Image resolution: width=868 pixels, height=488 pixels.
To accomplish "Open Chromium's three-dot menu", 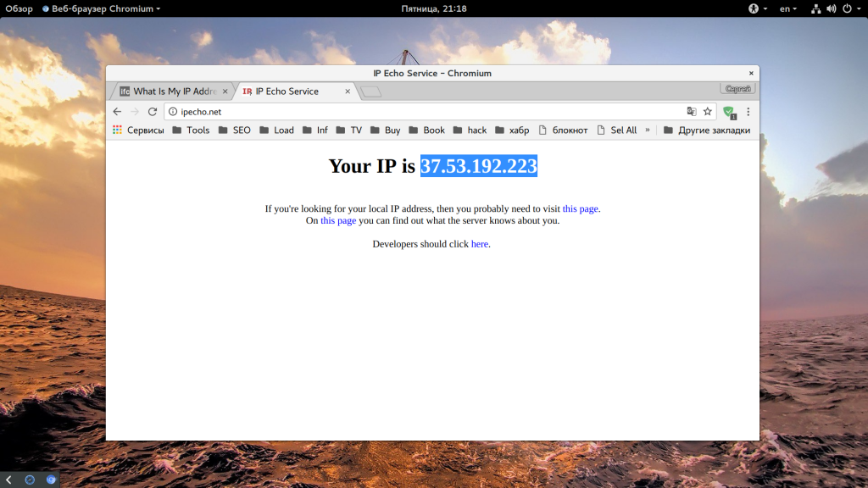I will (x=748, y=112).
